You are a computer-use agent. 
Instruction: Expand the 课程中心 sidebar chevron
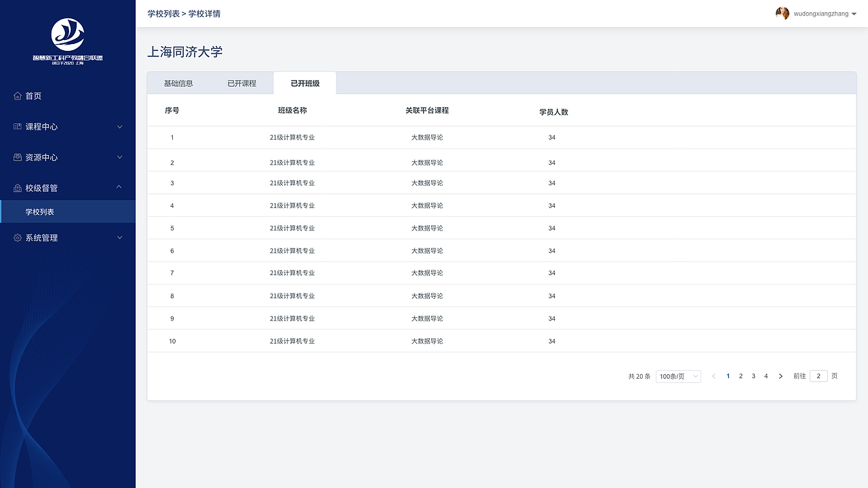(x=119, y=126)
